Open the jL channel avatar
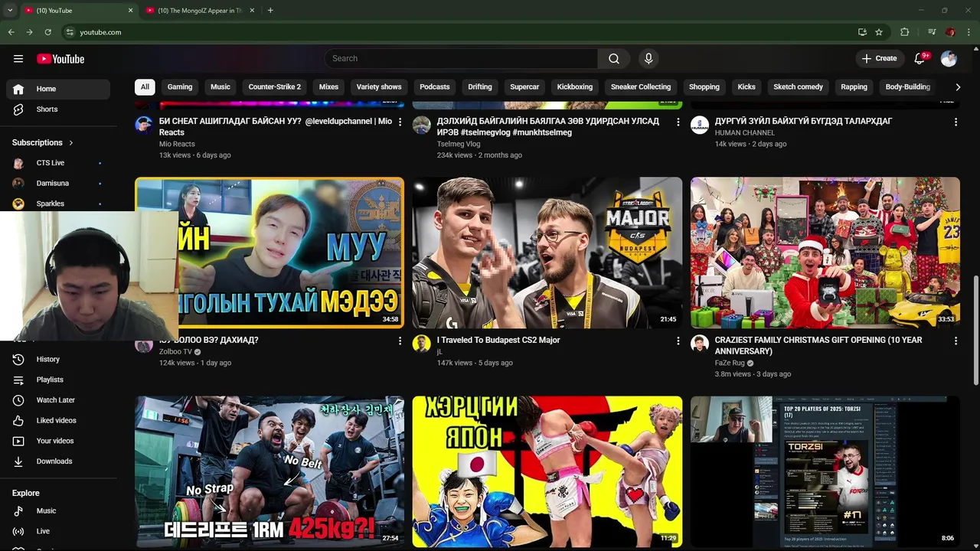The width and height of the screenshot is (980, 551). click(422, 344)
